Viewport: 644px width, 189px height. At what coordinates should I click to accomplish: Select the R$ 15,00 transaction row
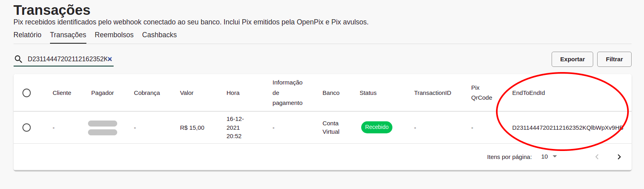(x=27, y=128)
